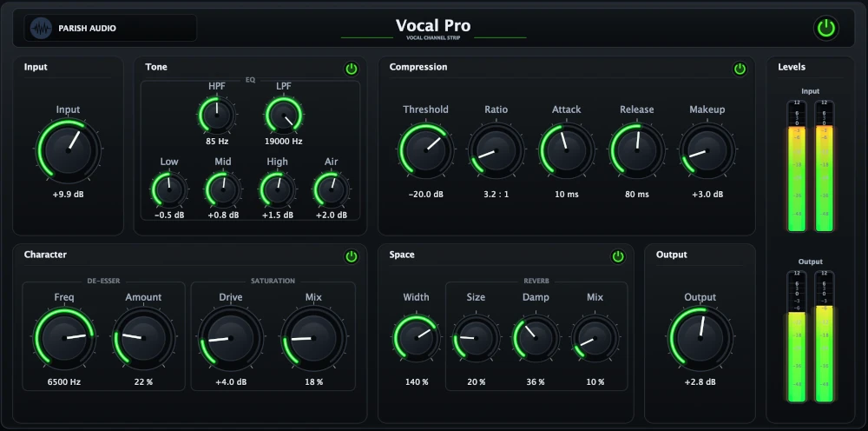Click the HPF knob
This screenshot has width=868, height=431.
[216, 115]
